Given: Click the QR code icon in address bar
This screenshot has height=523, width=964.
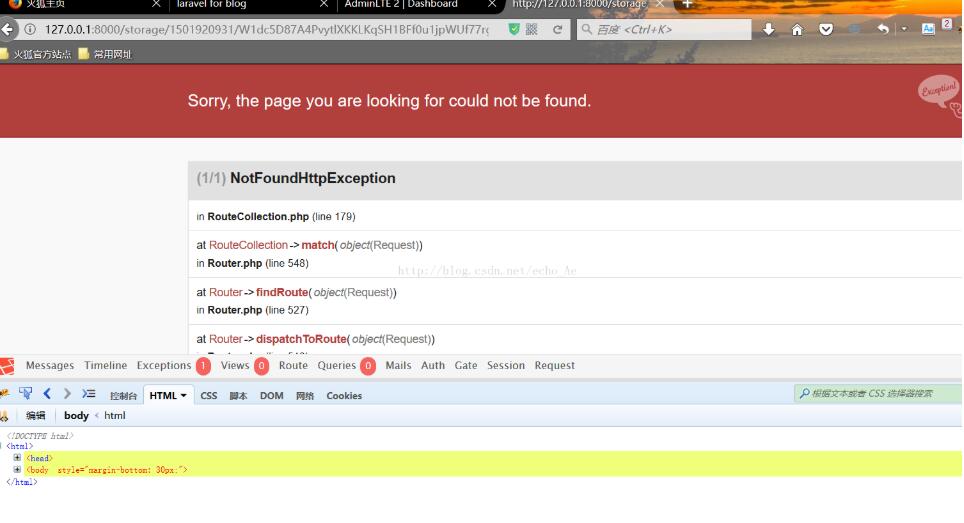Looking at the screenshot, I should (x=532, y=30).
